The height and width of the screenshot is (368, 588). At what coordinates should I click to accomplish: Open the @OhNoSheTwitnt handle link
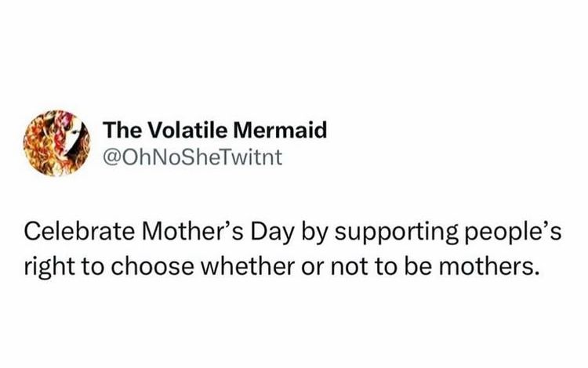[192, 157]
